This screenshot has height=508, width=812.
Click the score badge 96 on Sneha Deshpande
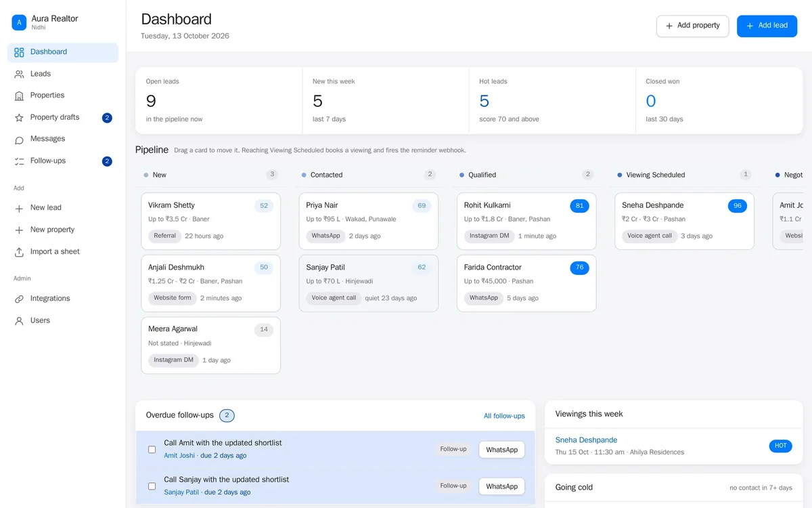(737, 206)
